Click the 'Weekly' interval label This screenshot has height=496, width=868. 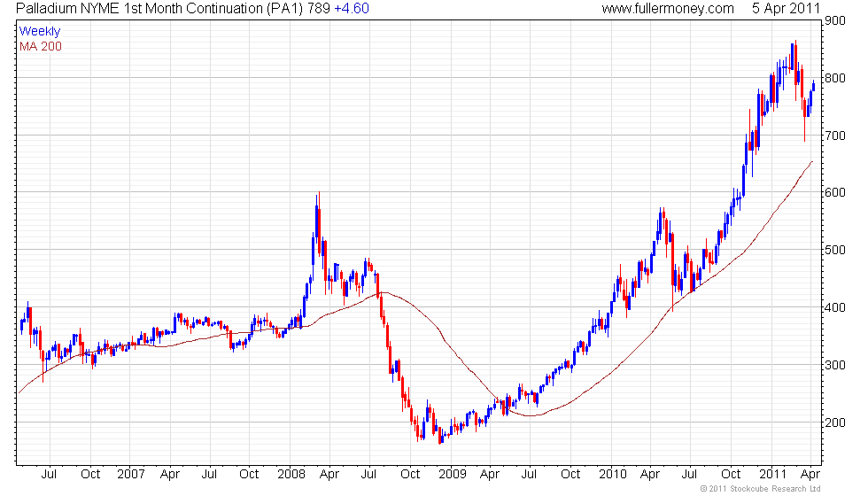39,32
